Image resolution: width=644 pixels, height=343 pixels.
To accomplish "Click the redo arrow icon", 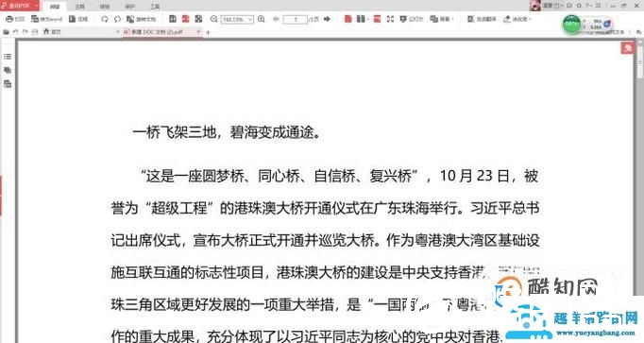I will [x=25, y=31].
